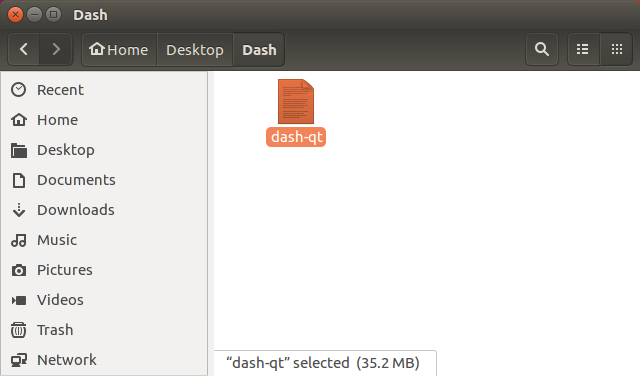Open Videos in the sidebar

click(104, 300)
